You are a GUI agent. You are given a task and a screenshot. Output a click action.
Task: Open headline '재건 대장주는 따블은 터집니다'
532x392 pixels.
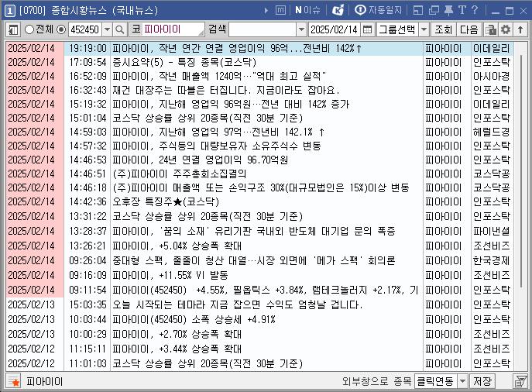(226, 91)
